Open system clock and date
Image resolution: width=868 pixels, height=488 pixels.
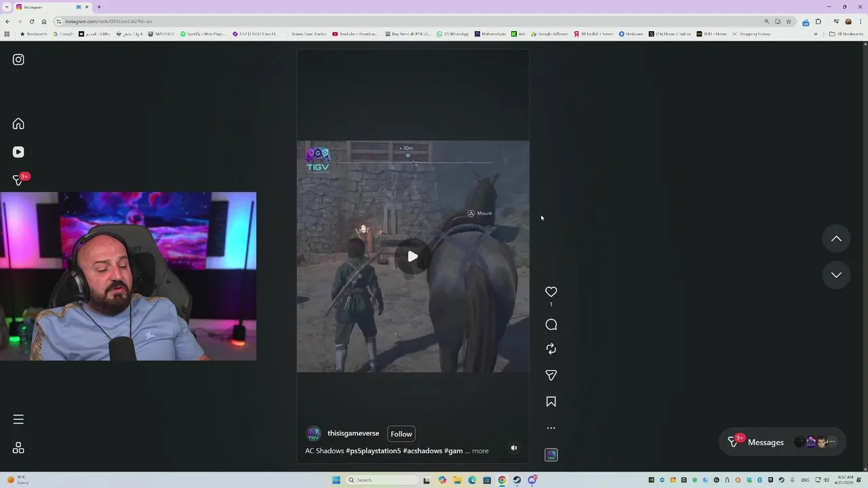click(846, 480)
